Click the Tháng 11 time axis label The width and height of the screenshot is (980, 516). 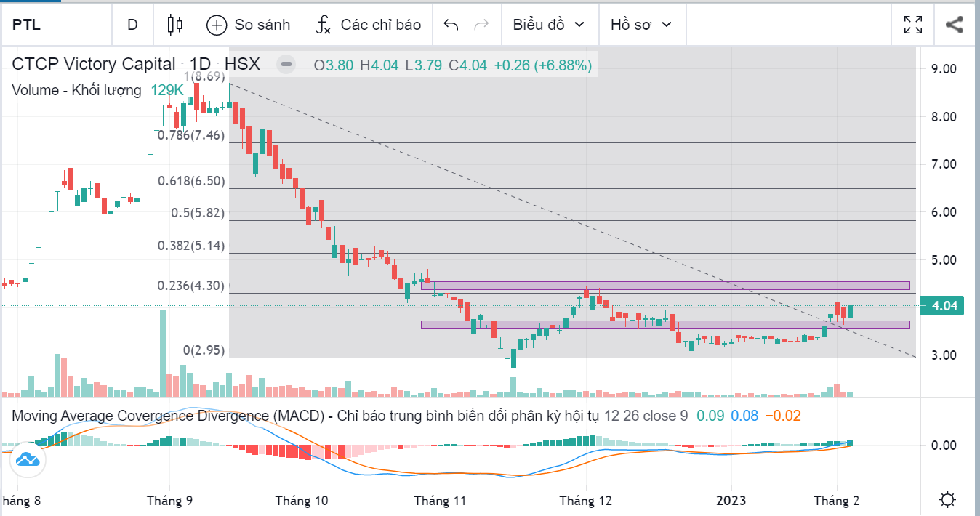(440, 501)
